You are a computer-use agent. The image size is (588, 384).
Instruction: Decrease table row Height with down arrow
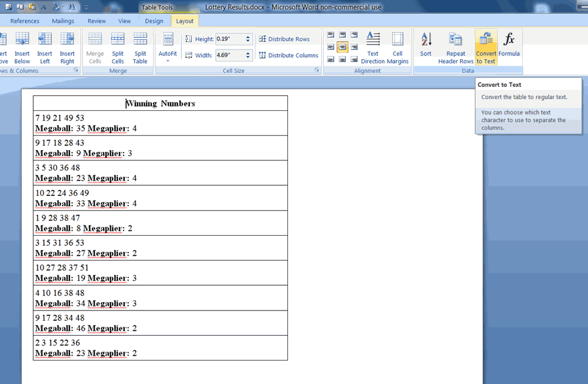click(248, 41)
